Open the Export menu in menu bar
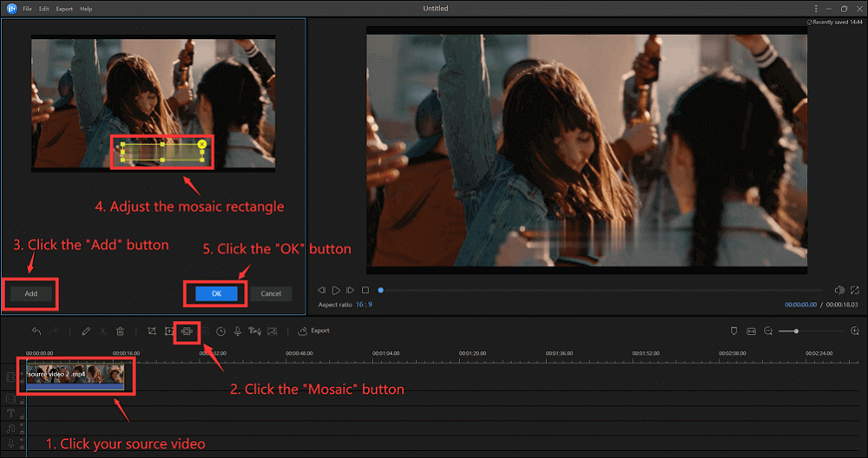The width and height of the screenshot is (868, 458). coord(64,9)
